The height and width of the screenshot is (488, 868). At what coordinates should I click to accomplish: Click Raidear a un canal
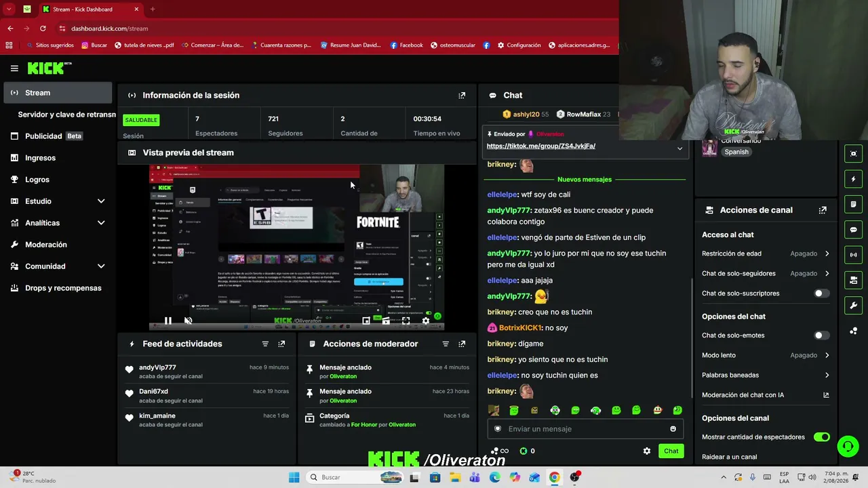point(730,457)
